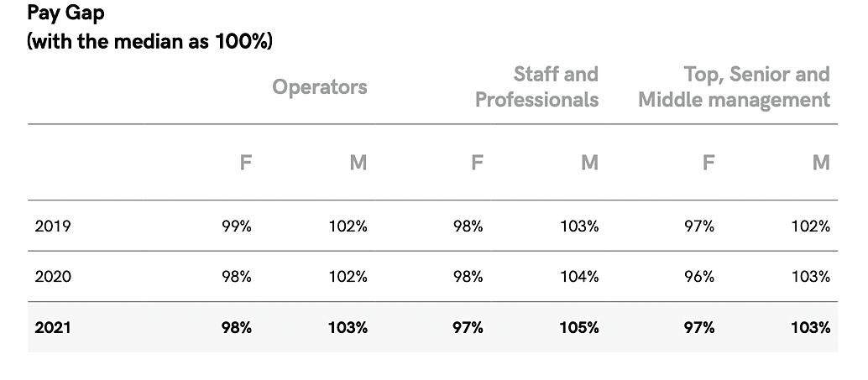Select 2021 management M value 103%
This screenshot has height=380, width=868.
(810, 327)
